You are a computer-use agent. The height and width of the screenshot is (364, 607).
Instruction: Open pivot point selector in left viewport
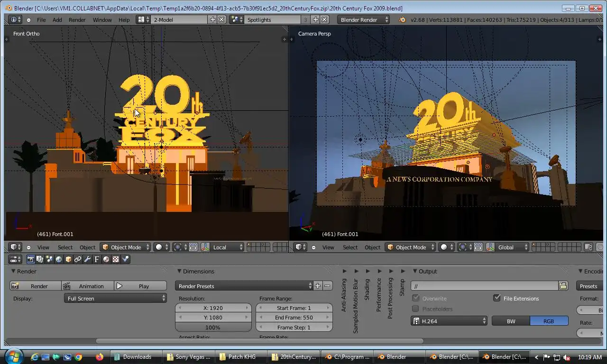tap(180, 247)
